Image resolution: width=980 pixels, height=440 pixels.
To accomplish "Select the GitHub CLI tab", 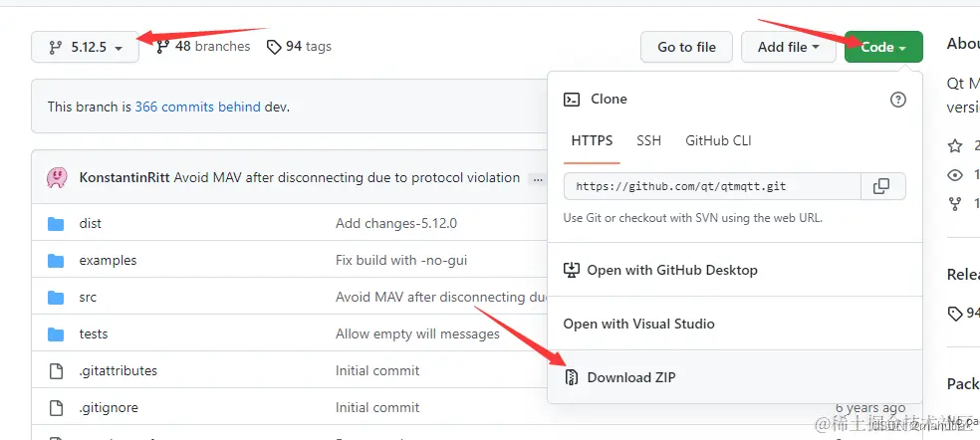I will (x=718, y=141).
